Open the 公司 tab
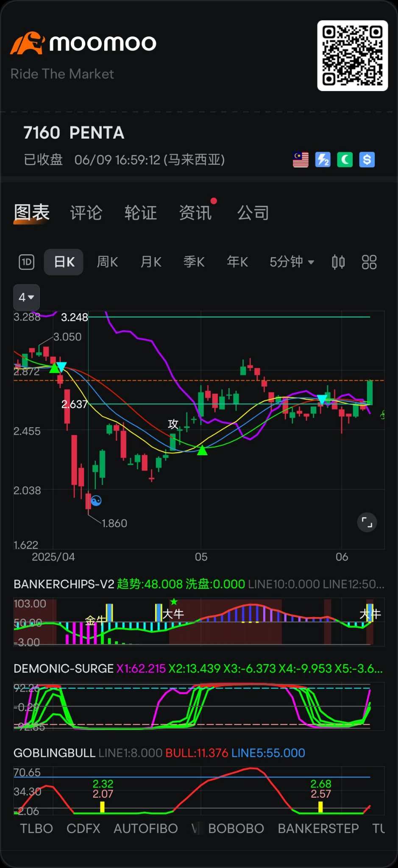 tap(253, 213)
